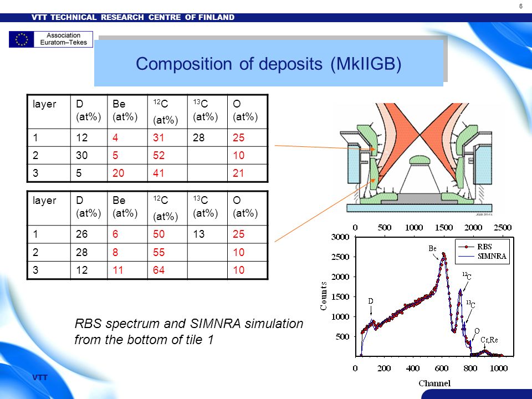Click the '13C' peak label in chart
The width and height of the screenshot is (532, 399).
[x=470, y=304]
